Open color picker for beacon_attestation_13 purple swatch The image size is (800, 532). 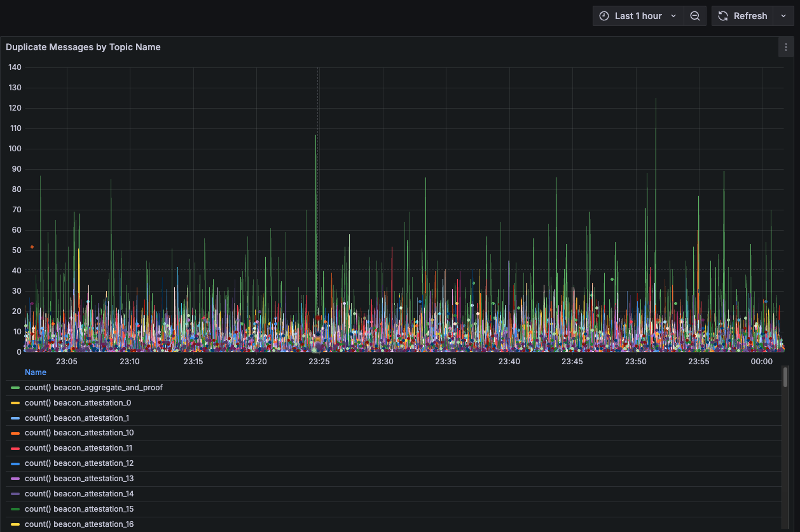coord(15,479)
